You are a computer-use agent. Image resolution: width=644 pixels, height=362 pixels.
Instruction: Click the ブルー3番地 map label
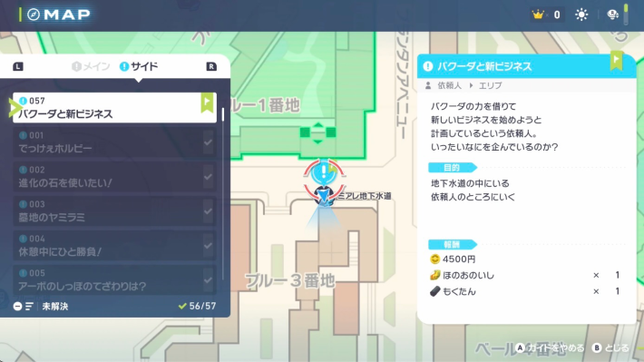290,281
